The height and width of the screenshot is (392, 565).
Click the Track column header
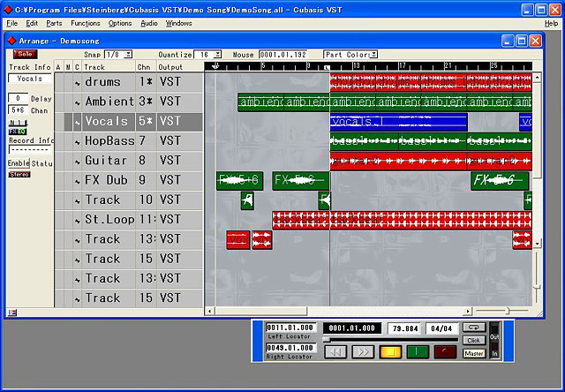pos(109,67)
